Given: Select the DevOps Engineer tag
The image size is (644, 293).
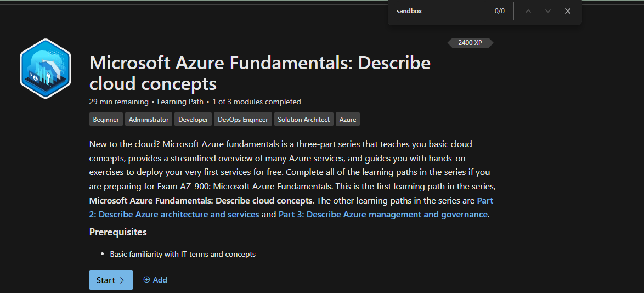Looking at the screenshot, I should point(242,120).
